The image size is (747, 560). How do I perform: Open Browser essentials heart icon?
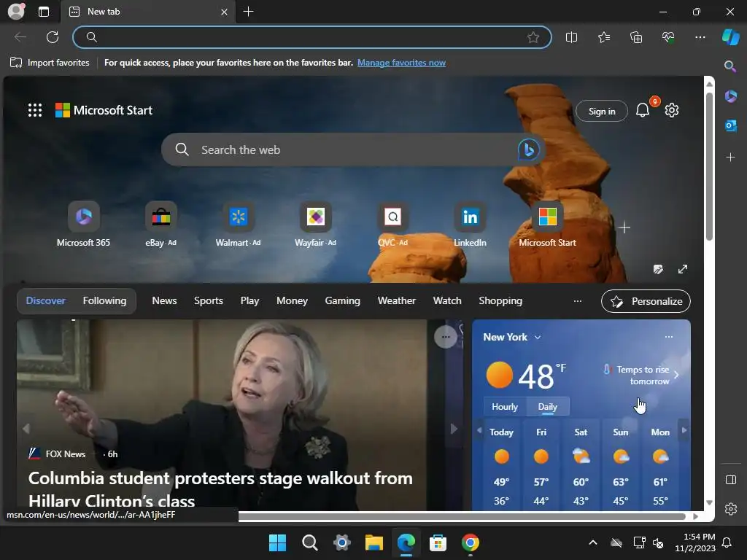668,37
